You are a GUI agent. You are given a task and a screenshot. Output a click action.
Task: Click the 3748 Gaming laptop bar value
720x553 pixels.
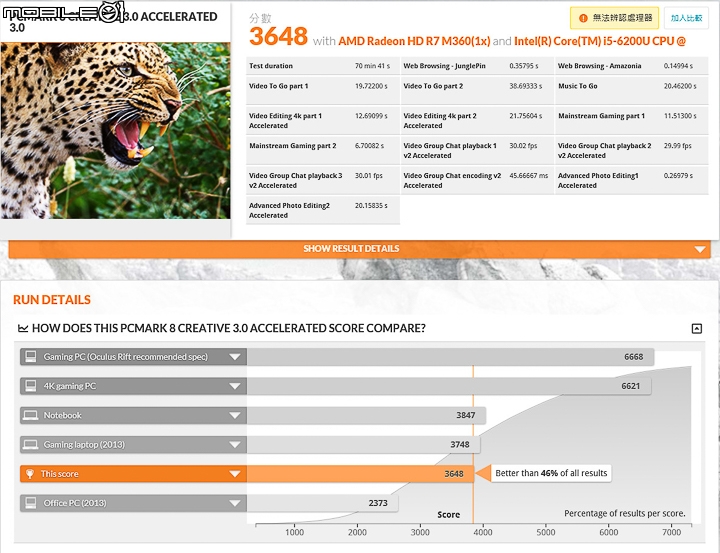460,445
